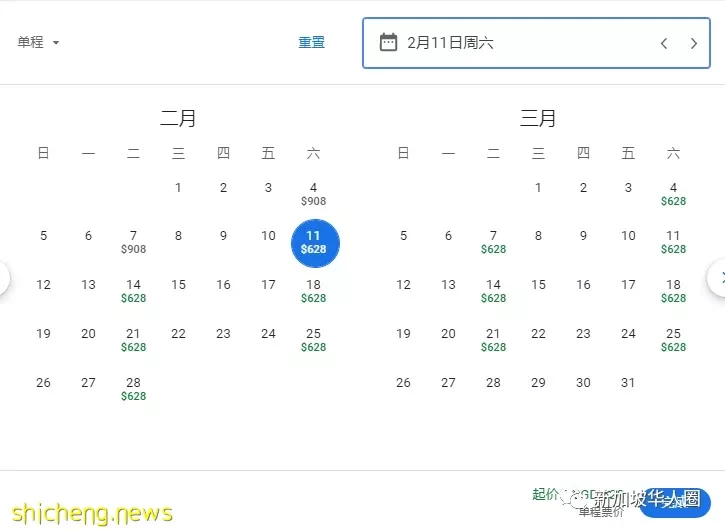Select February 9 in 二月 calendar
The height and width of the screenshot is (531, 725).
click(223, 236)
